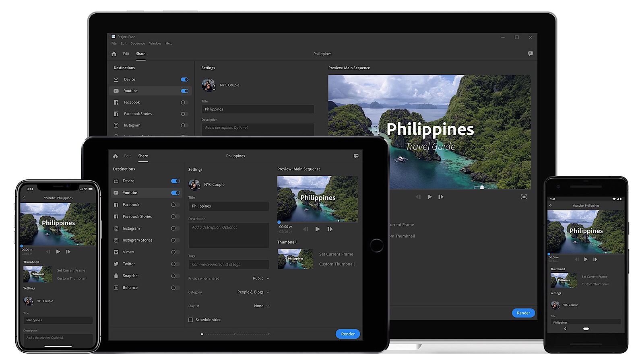Play the preview in laptop window
This screenshot has width=644, height=362.
coord(429,197)
